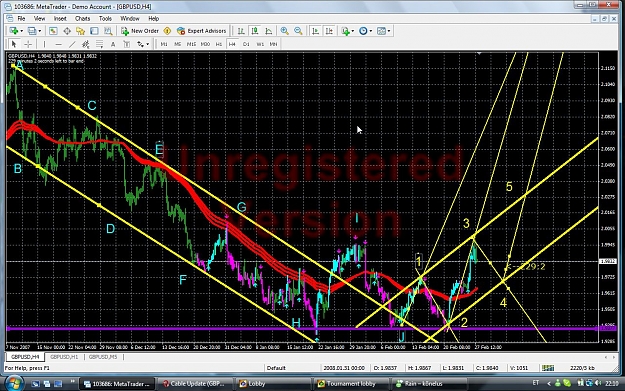Select the arrows drawing tool
625x391 pixels.
(140, 44)
